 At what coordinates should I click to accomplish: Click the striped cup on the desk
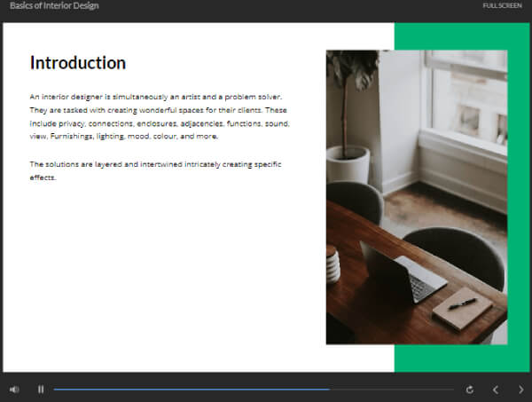[x=332, y=264]
